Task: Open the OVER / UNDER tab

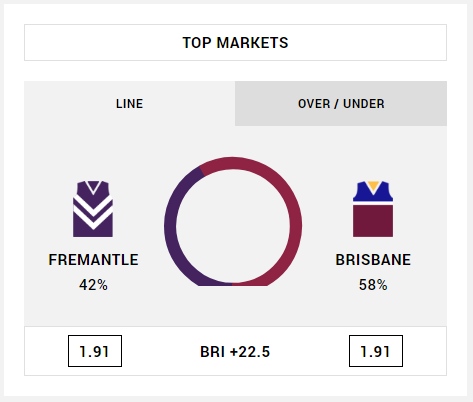Action: [341, 103]
